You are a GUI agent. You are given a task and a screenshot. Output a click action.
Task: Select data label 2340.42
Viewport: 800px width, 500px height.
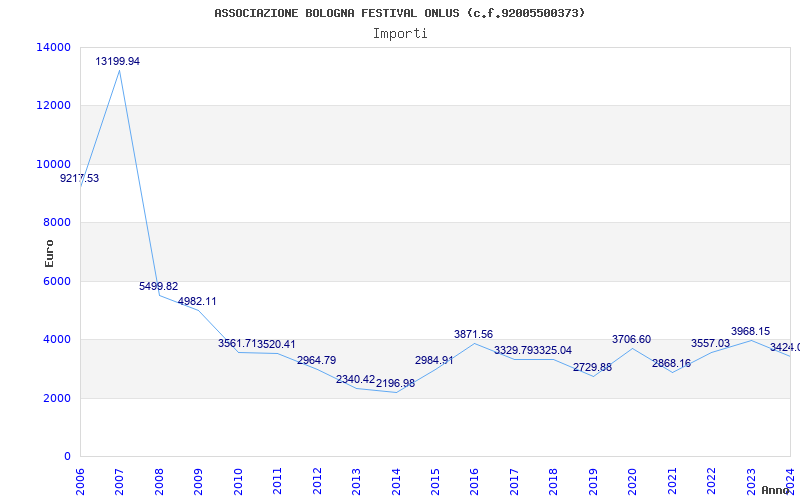[x=356, y=380]
